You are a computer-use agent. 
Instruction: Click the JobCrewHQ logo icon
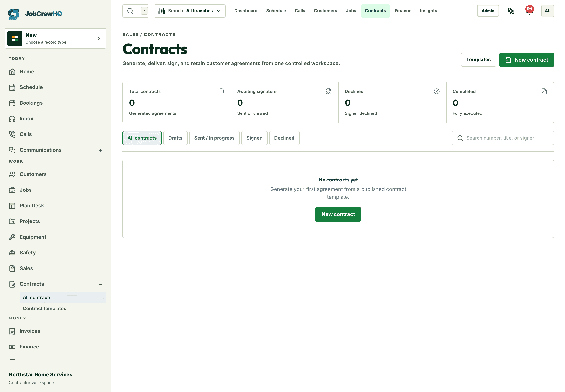coord(14,14)
